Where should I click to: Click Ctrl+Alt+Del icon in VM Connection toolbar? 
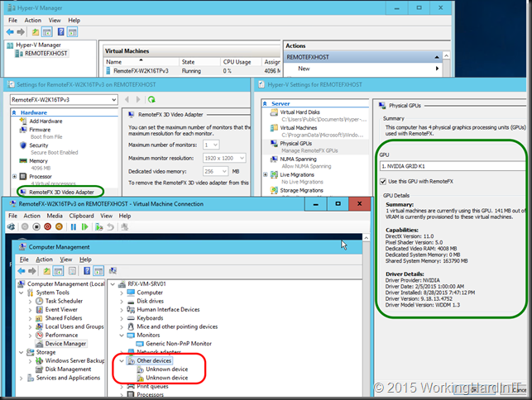(12, 226)
